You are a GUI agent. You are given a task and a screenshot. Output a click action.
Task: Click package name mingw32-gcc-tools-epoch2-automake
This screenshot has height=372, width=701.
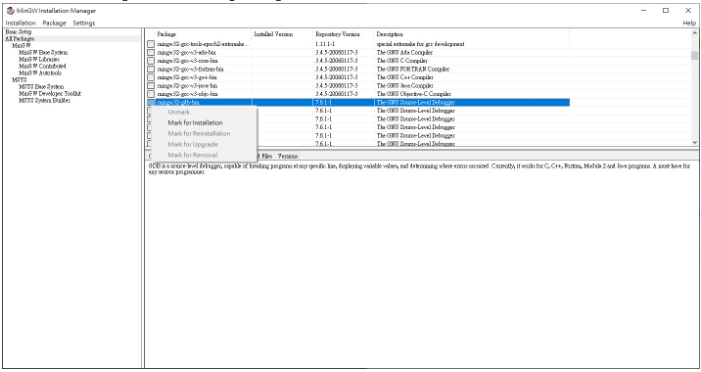pos(203,44)
